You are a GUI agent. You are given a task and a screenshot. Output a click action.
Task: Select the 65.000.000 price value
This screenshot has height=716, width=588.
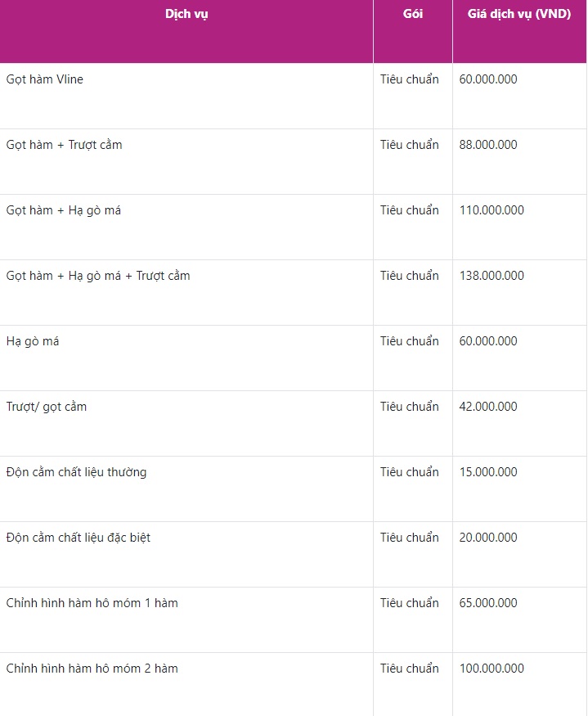488,603
